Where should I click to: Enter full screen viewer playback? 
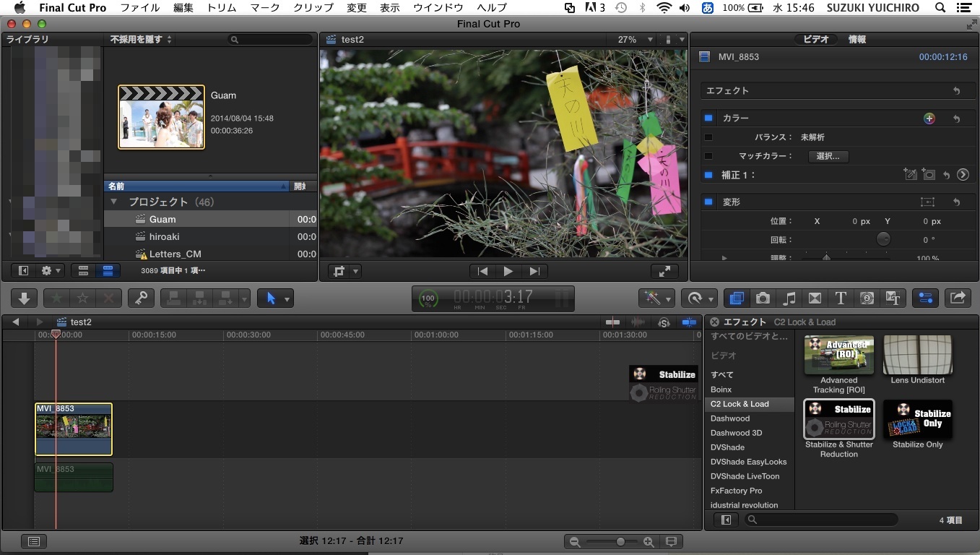click(664, 271)
